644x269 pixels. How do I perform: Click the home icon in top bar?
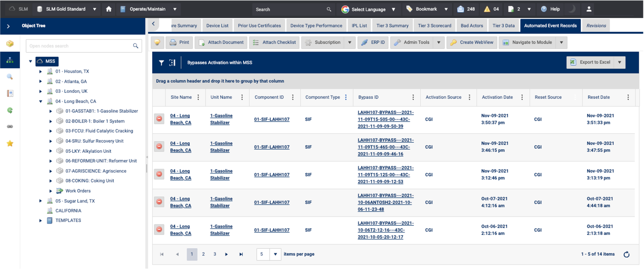(109, 9)
